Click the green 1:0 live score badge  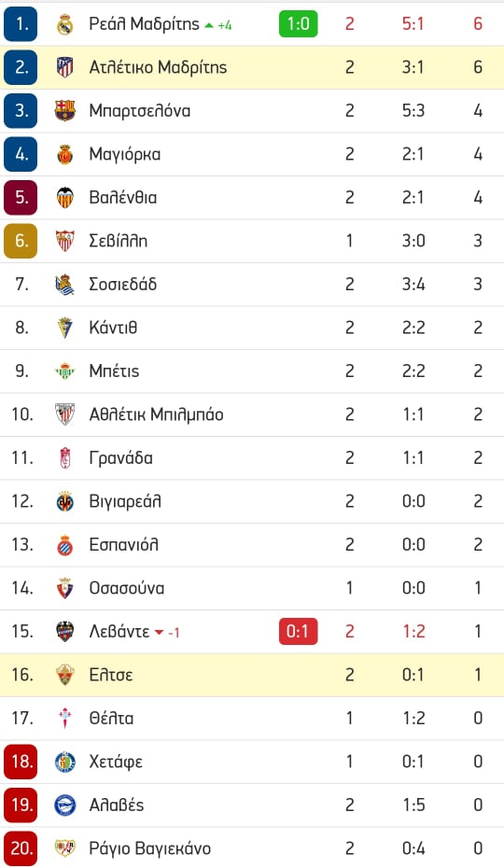point(298,24)
